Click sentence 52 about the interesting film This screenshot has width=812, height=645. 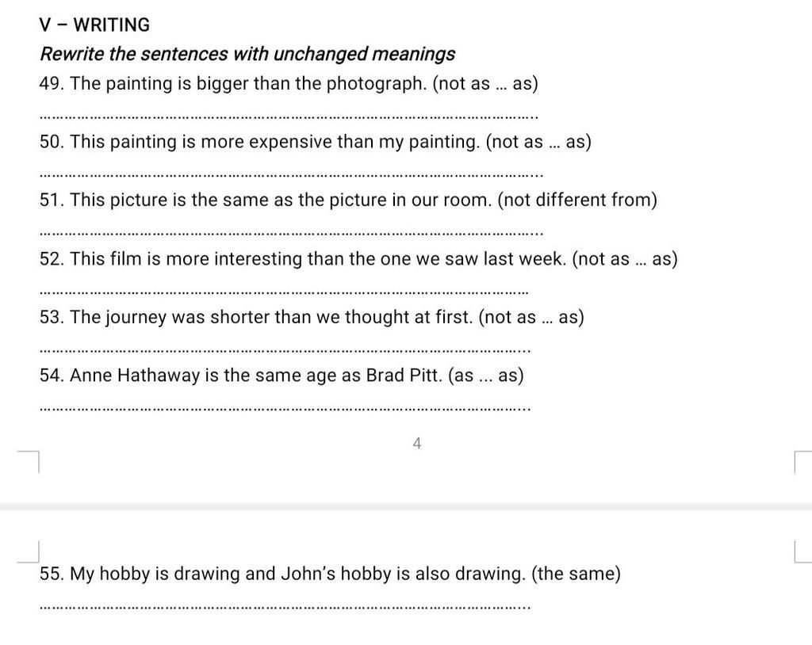[358, 259]
